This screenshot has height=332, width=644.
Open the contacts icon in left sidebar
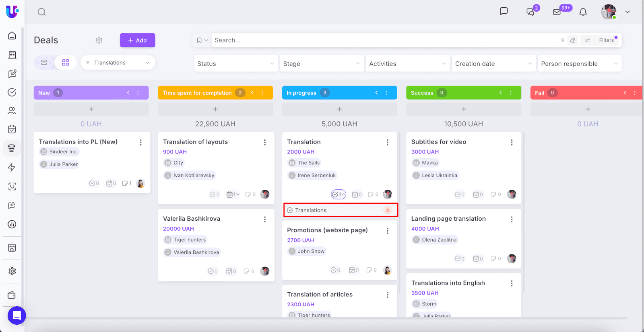12,111
